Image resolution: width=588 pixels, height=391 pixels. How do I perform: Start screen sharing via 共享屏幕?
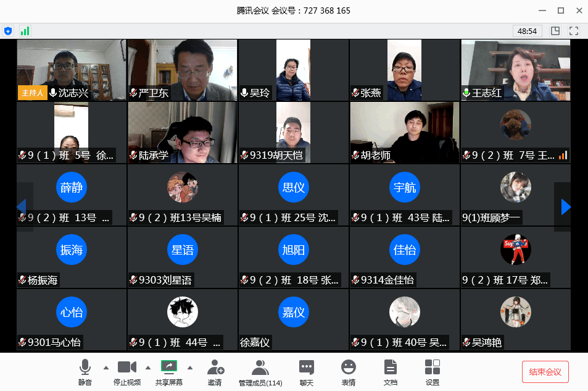coord(169,368)
